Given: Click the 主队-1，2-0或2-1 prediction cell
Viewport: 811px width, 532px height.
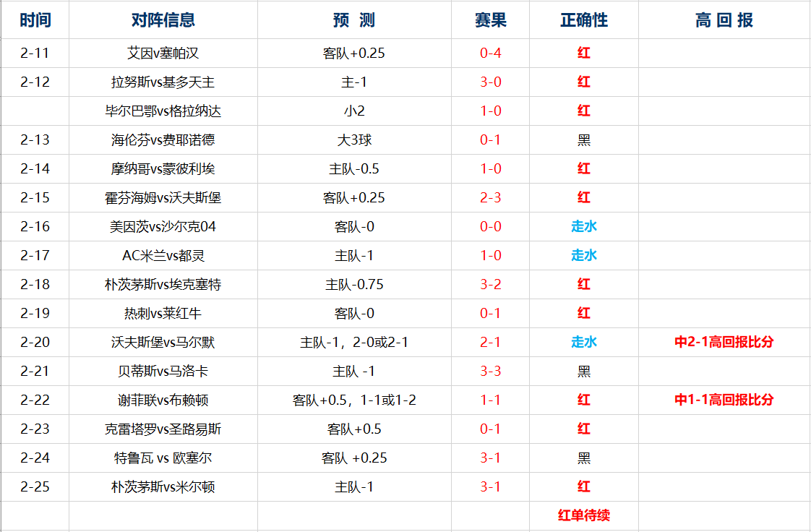Looking at the screenshot, I should coord(354,343).
